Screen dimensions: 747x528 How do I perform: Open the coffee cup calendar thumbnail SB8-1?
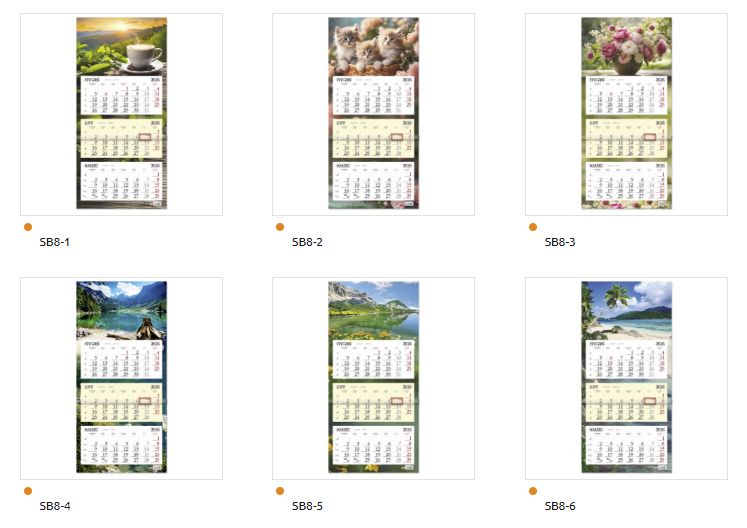(121, 113)
